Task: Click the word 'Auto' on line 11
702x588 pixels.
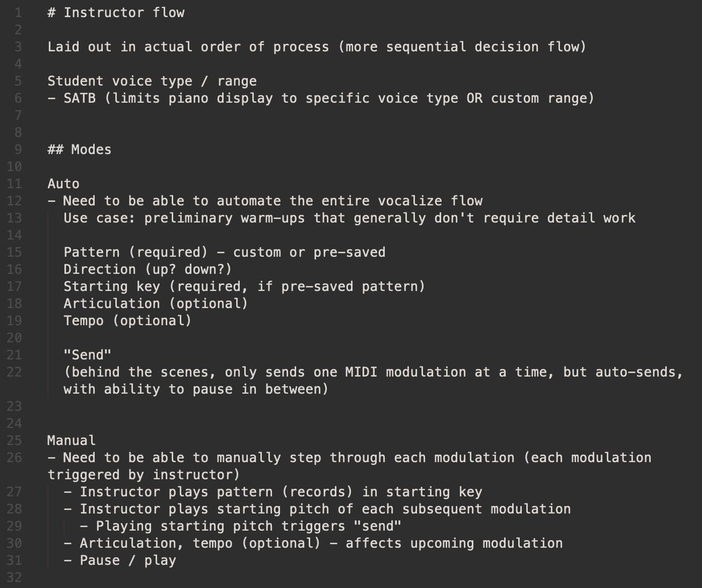Action: tap(63, 184)
